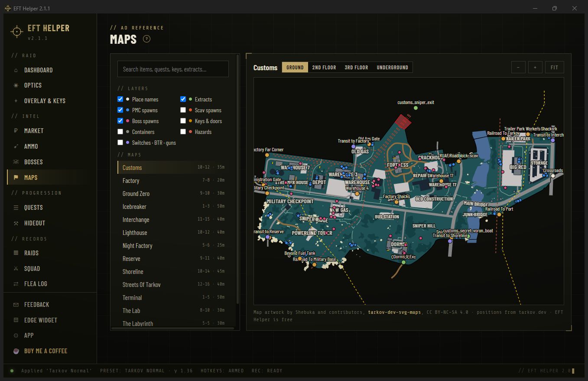Enable Switches · BTR · guns checkbox
The height and width of the screenshot is (381, 588).
tap(120, 143)
